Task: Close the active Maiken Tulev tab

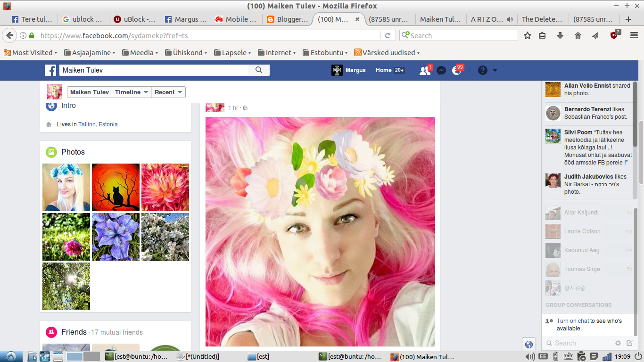Action: 357,19
